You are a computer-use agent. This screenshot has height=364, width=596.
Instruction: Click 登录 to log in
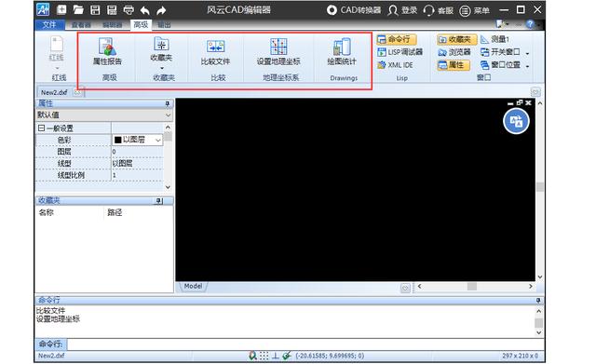402,10
